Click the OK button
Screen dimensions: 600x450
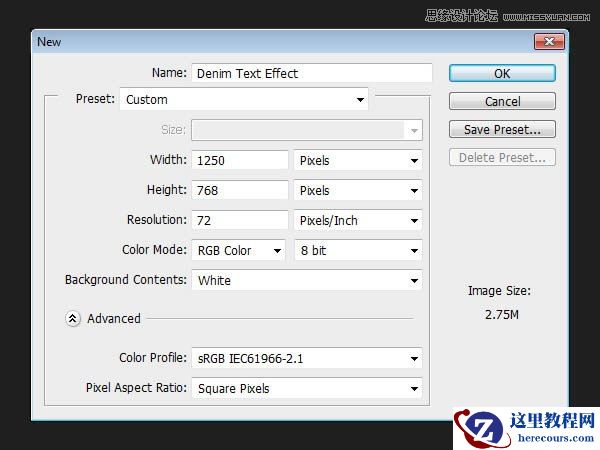(x=502, y=73)
